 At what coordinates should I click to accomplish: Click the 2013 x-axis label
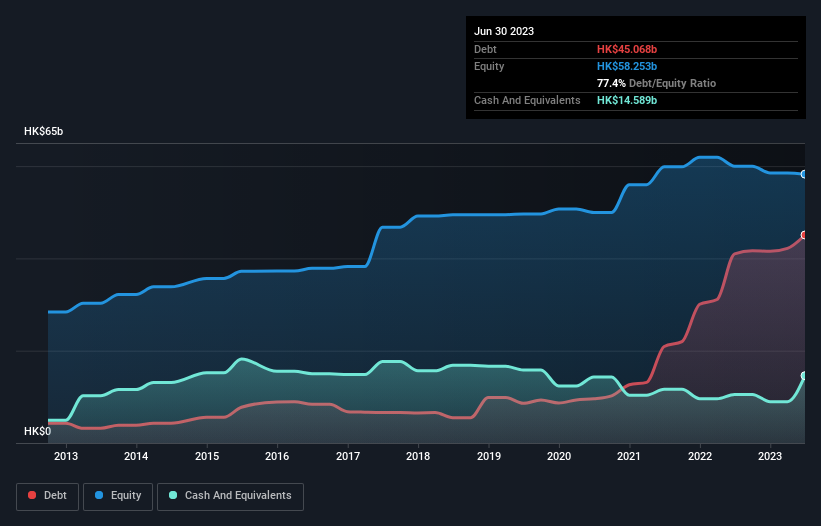click(x=66, y=456)
